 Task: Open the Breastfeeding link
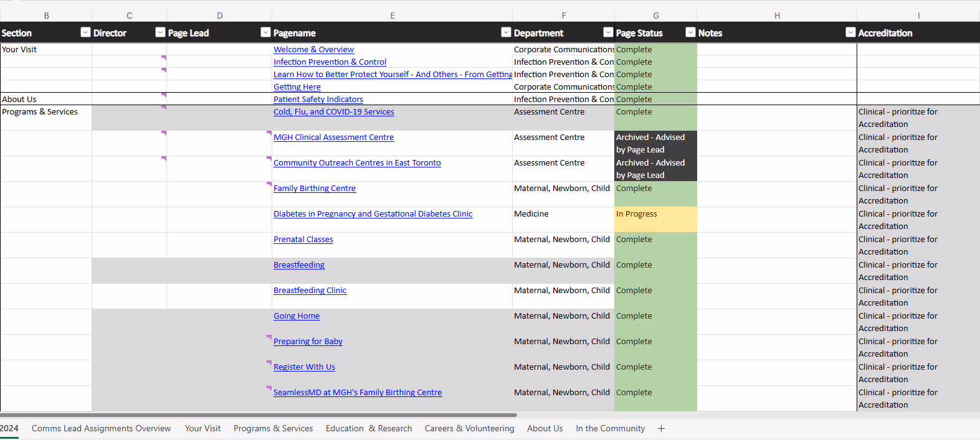(x=298, y=264)
